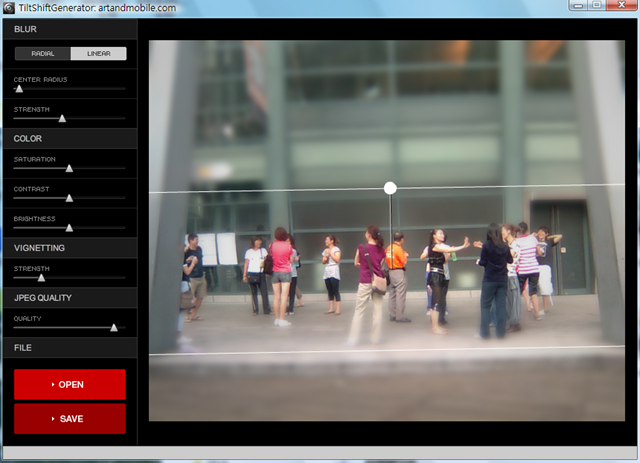Click the Center Radius slider handle
This screenshot has height=463, width=640.
point(19,89)
